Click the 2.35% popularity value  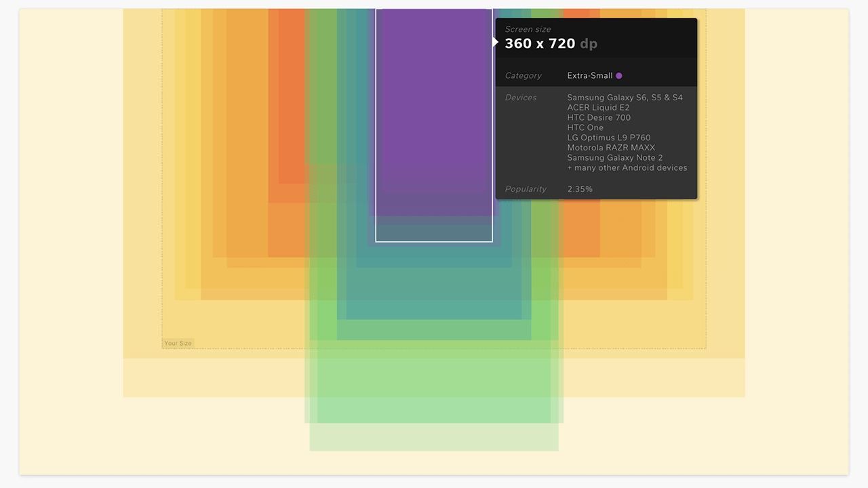click(x=580, y=189)
